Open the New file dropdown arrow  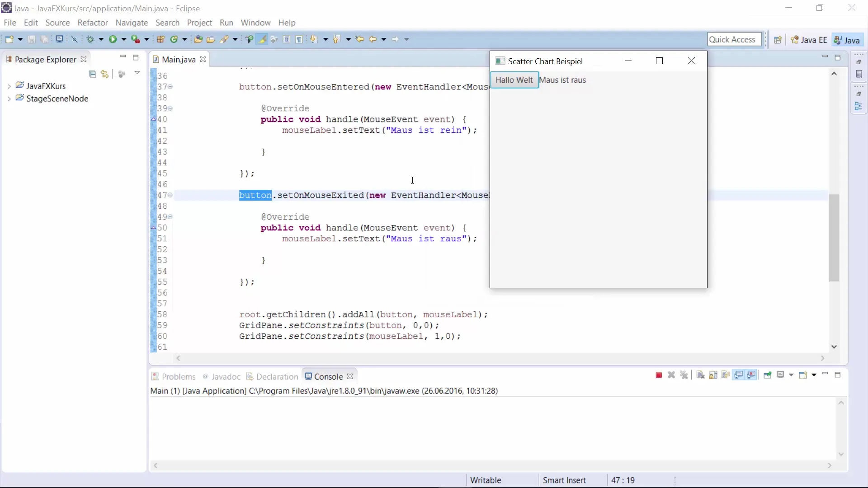[20, 39]
